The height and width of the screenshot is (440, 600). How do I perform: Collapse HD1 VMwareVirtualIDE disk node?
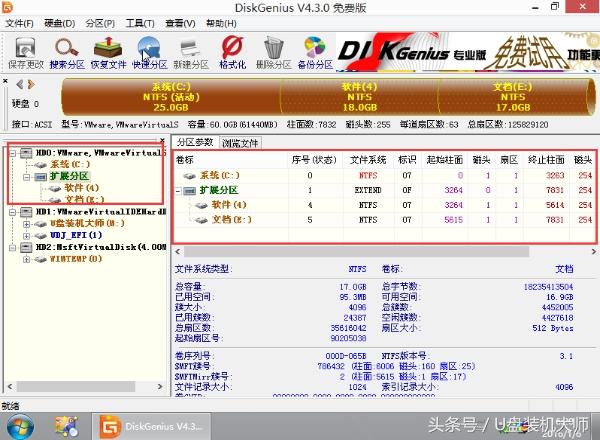pos(13,212)
